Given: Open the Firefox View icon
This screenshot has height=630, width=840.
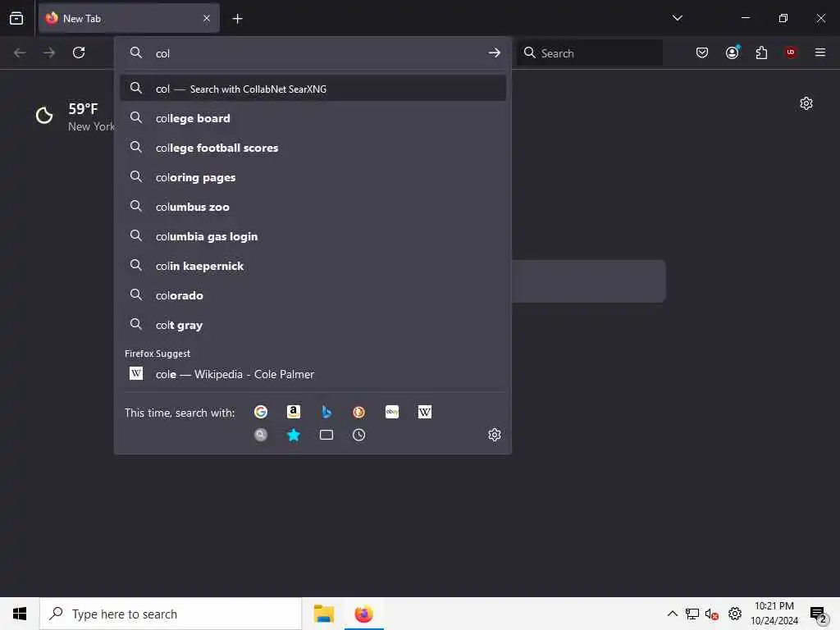Looking at the screenshot, I should [16, 18].
